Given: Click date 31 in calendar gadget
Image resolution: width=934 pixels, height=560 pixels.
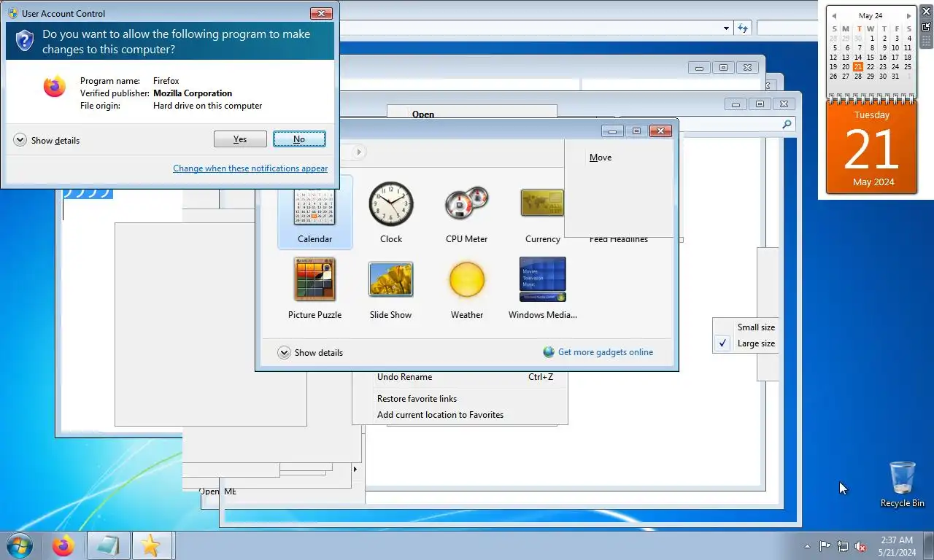Looking at the screenshot, I should click(x=895, y=76).
